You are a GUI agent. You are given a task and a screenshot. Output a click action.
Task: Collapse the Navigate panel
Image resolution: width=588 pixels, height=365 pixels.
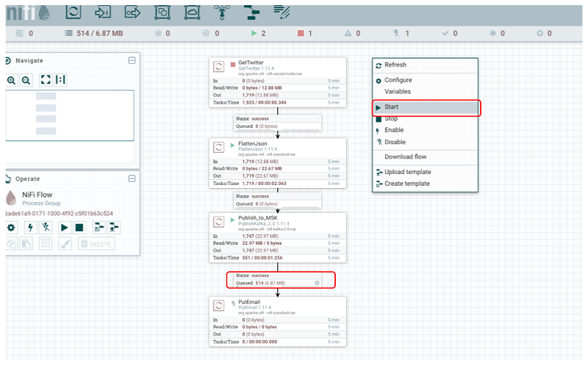[x=132, y=60]
